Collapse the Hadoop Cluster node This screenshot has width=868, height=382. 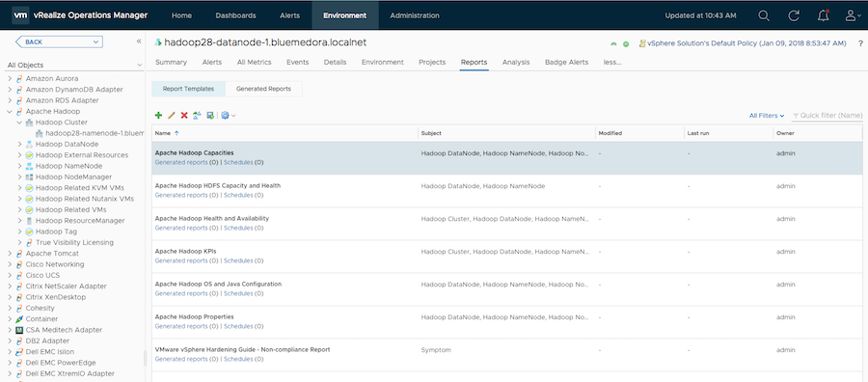[x=19, y=123]
